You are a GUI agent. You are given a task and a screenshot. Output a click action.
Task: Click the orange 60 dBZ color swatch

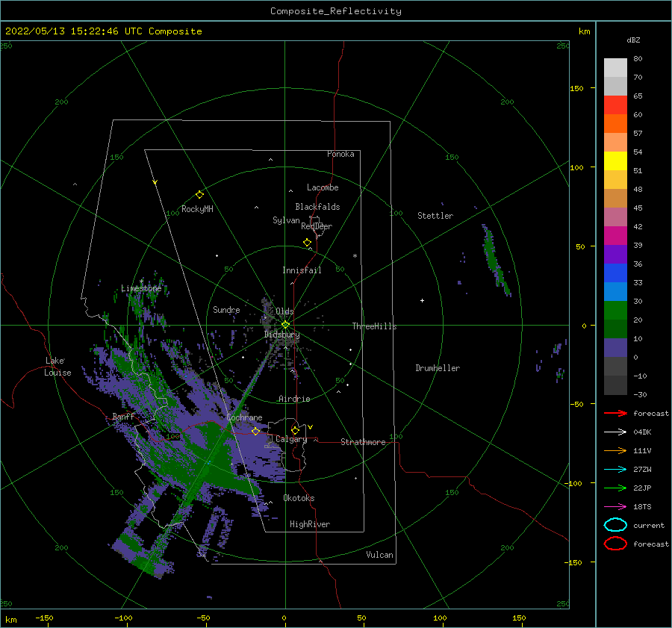(x=615, y=123)
